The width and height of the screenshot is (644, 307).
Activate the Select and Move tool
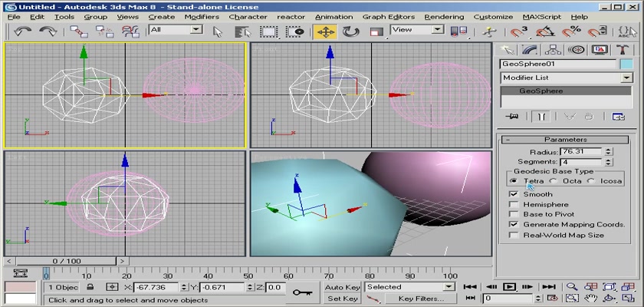(x=325, y=31)
